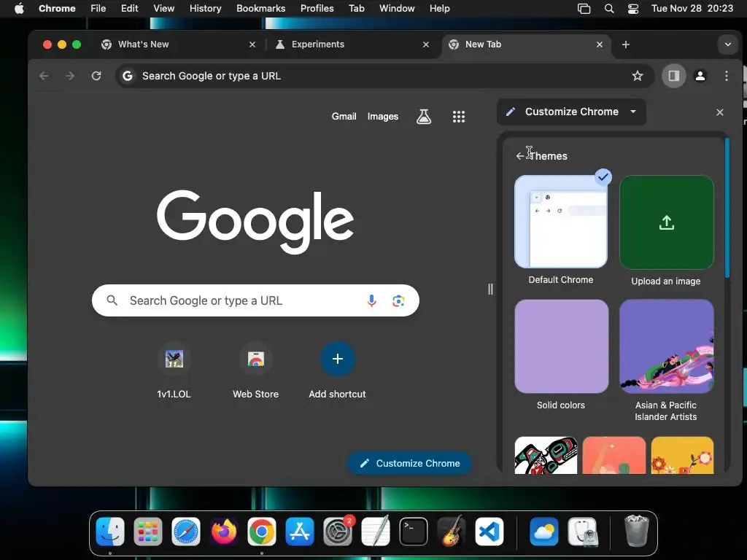The image size is (747, 560).
Task: Click the Stage Manager menu bar icon
Action: pos(584,9)
